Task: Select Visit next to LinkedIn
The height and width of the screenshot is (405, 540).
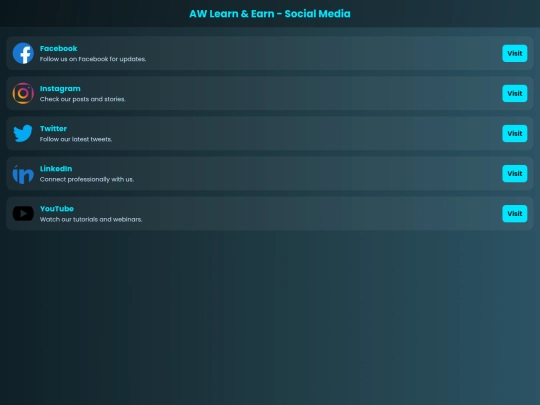Action: [515, 174]
